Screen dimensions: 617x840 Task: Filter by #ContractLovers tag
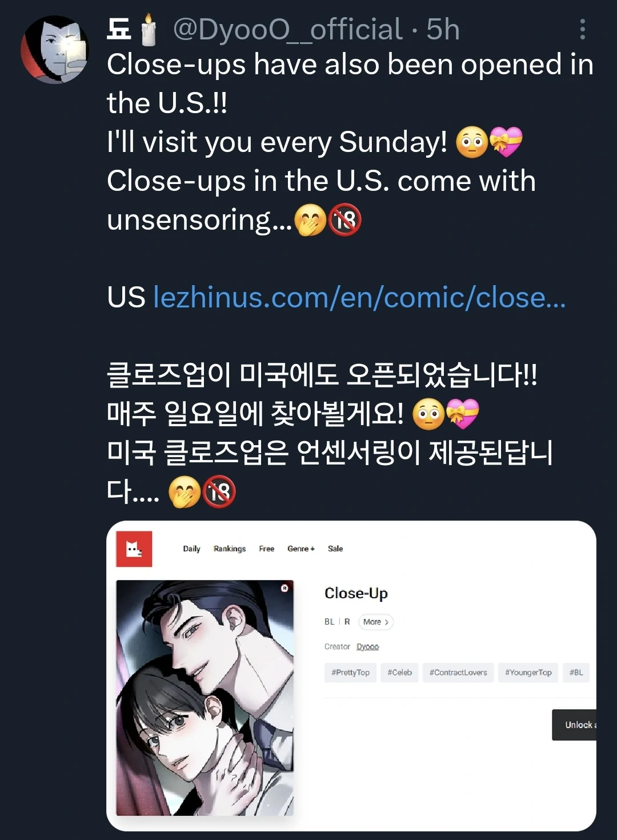(458, 673)
